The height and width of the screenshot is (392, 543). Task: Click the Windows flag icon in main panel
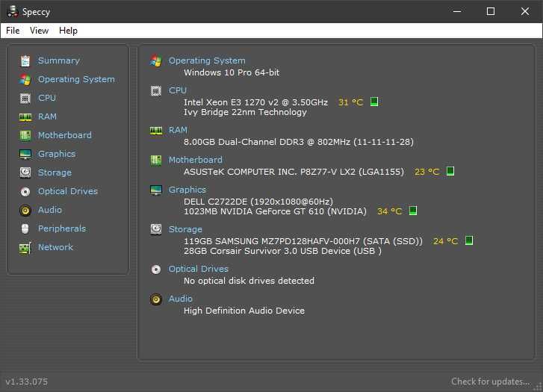tap(156, 61)
